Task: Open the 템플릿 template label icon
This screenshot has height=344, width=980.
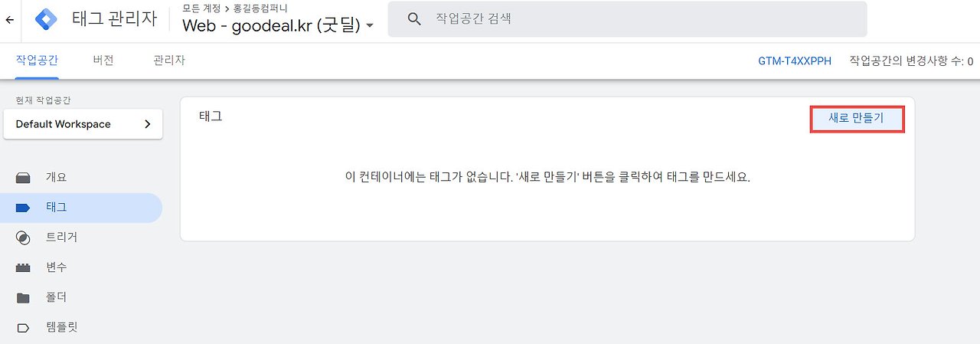Action: click(x=23, y=328)
